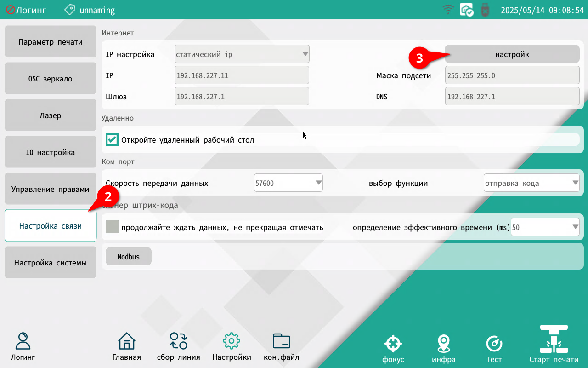Image resolution: width=588 pixels, height=368 pixels.
Task: Expand the выбор функции dropdown
Action: point(531,183)
